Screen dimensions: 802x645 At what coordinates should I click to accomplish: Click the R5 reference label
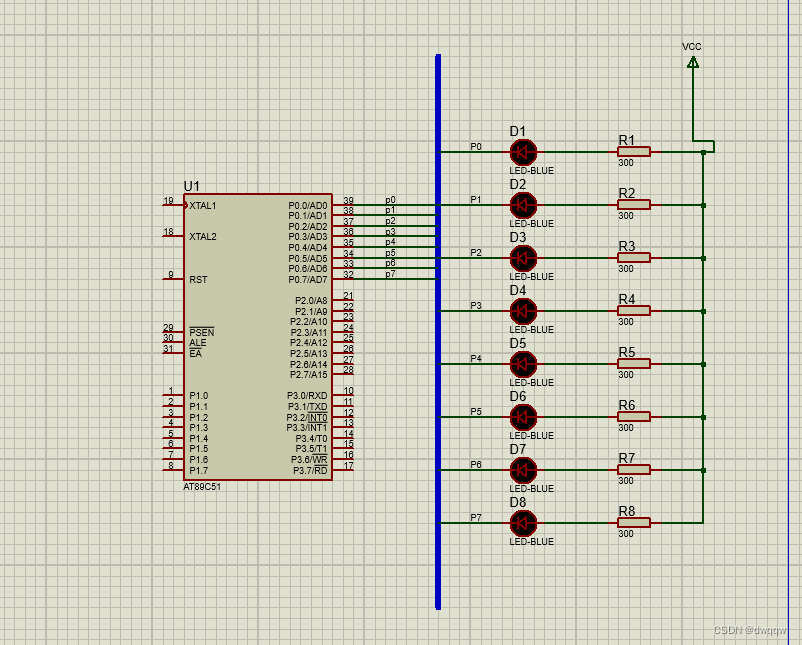(627, 352)
